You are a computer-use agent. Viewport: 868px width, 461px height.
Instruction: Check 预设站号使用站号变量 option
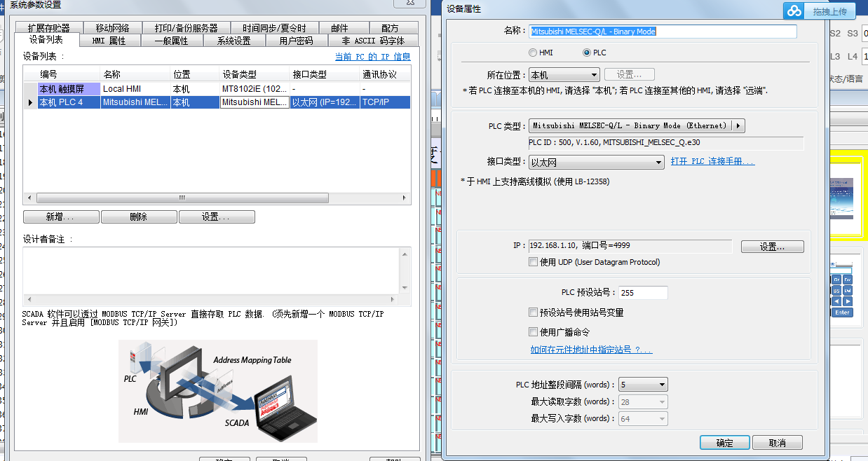[x=534, y=312]
